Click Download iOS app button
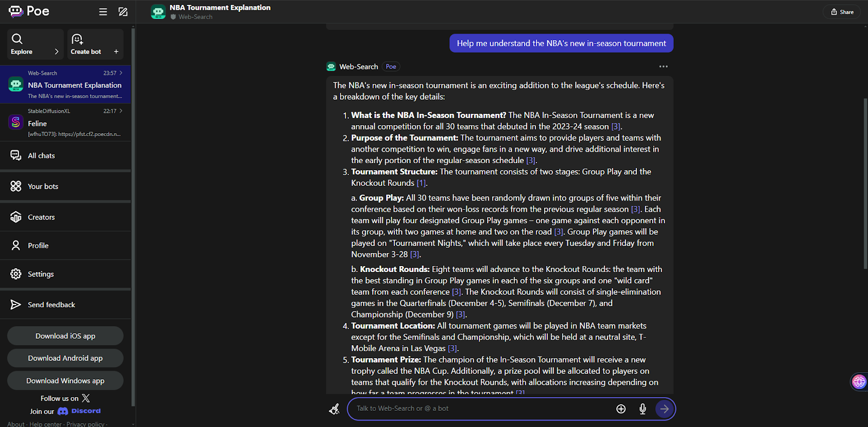The width and height of the screenshot is (868, 427). [65, 336]
